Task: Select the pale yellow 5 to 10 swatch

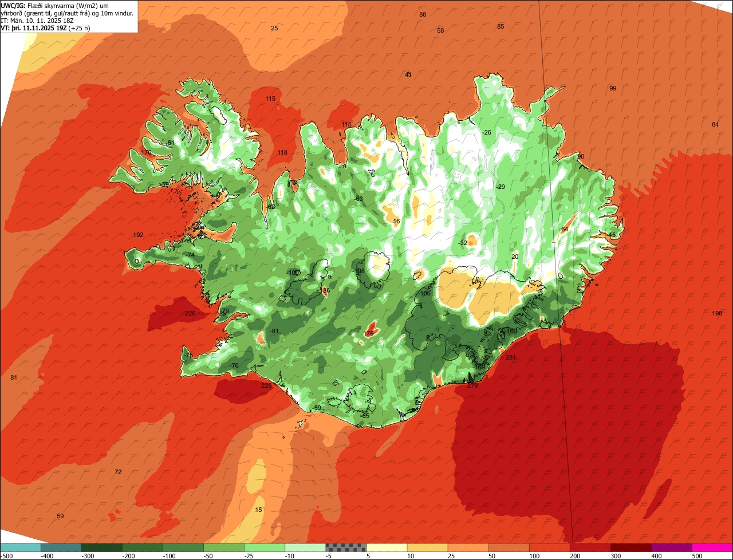Action: (x=387, y=547)
